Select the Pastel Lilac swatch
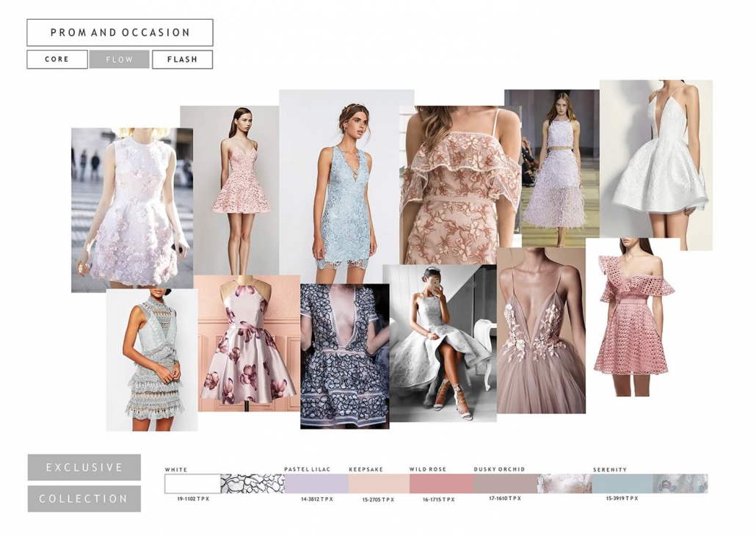Image resolution: width=756 pixels, height=536 pixels. coord(316,483)
